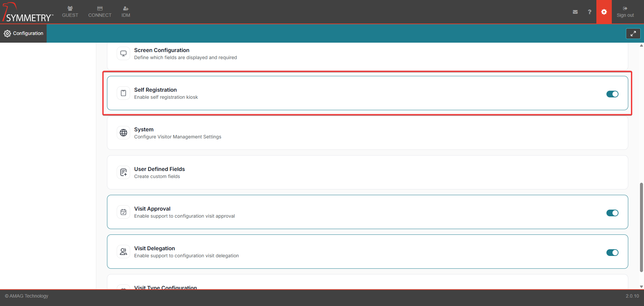
Task: Open the GUEST menu
Action: tap(70, 12)
